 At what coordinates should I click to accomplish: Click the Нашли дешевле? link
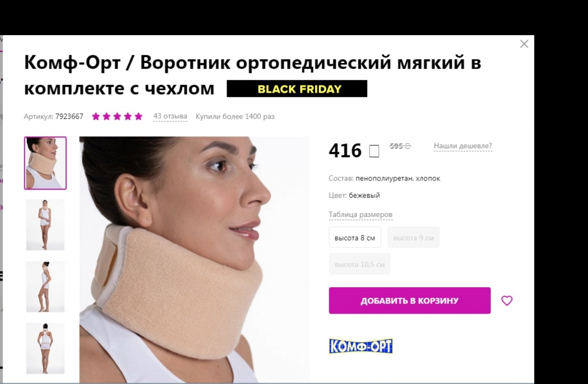click(463, 145)
